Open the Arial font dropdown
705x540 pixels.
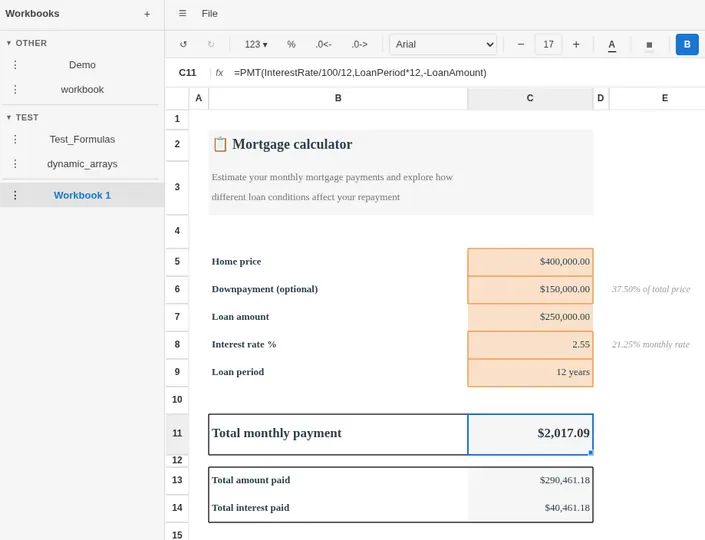tap(443, 44)
